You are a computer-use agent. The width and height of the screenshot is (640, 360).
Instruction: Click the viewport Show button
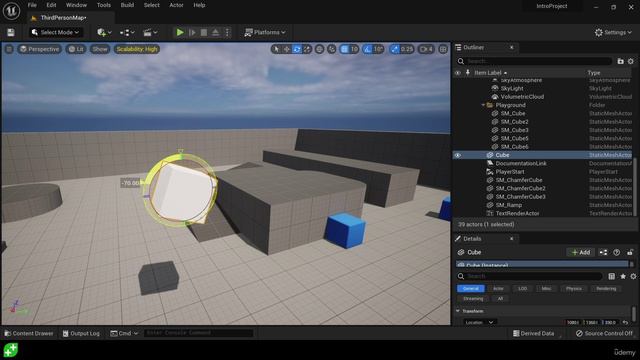(x=100, y=49)
